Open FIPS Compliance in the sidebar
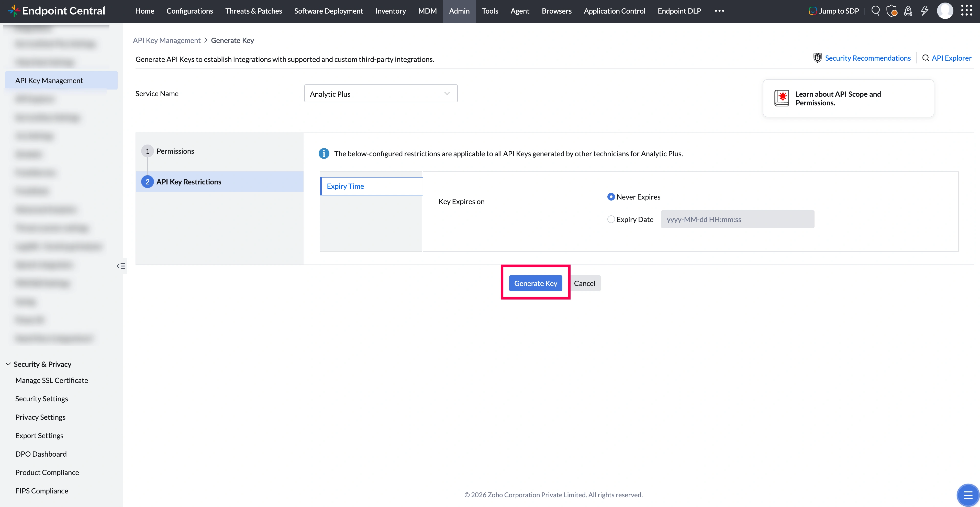The height and width of the screenshot is (507, 980). [x=42, y=491]
